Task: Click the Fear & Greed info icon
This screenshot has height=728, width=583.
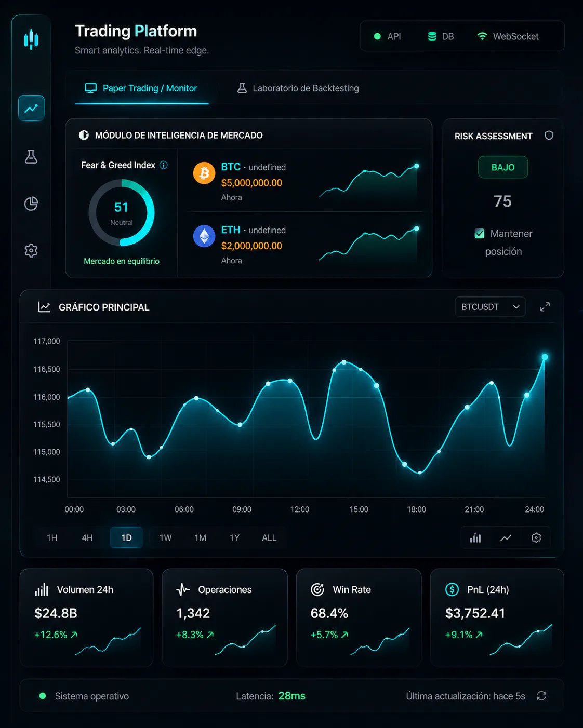Action: pyautogui.click(x=164, y=165)
